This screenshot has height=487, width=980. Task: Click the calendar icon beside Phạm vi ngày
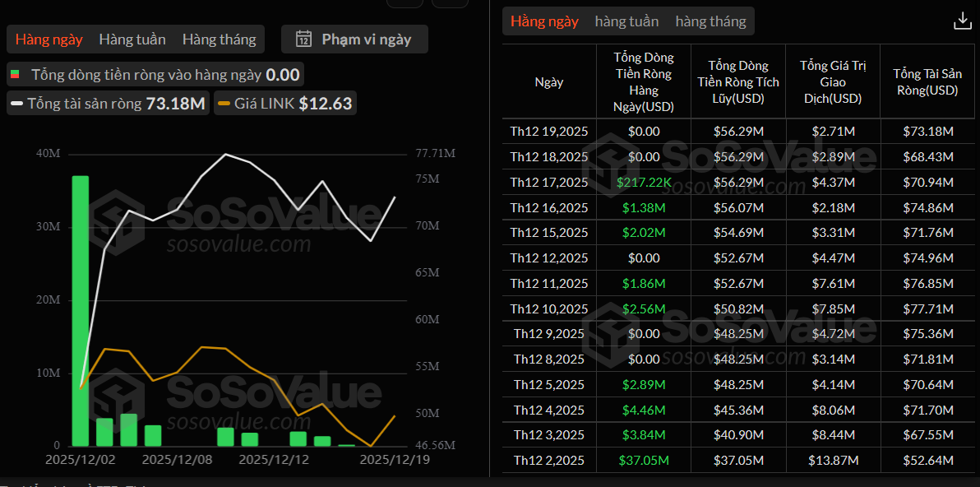point(303,39)
